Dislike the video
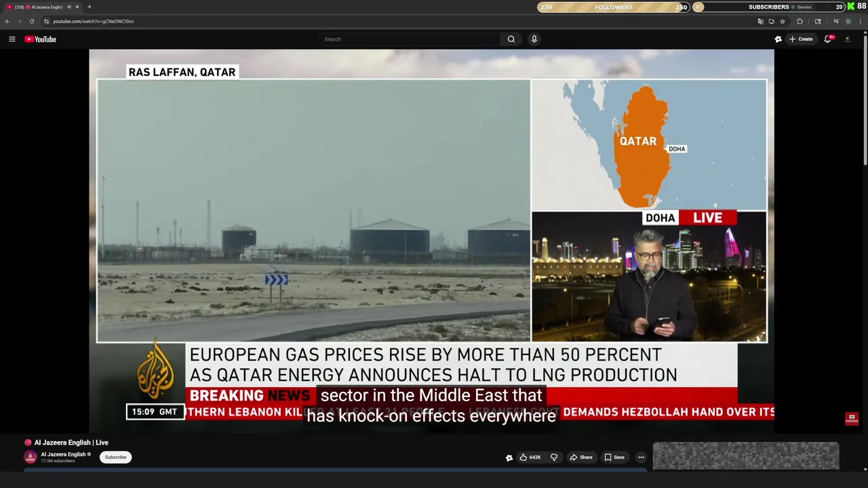This screenshot has height=488, width=868. coord(554,457)
